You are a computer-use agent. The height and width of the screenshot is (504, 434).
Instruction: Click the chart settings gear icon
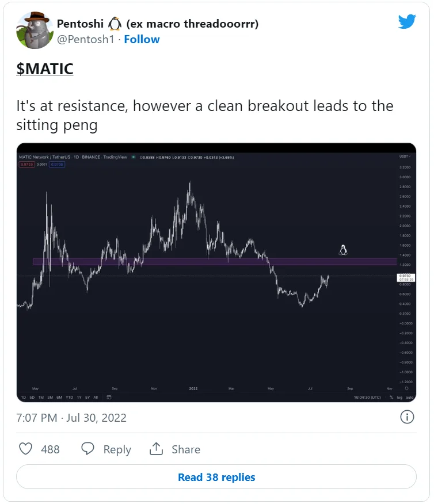click(x=406, y=388)
